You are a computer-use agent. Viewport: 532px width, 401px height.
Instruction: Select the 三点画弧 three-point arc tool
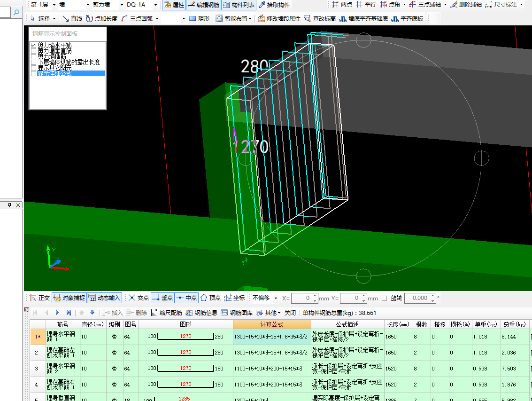point(137,18)
